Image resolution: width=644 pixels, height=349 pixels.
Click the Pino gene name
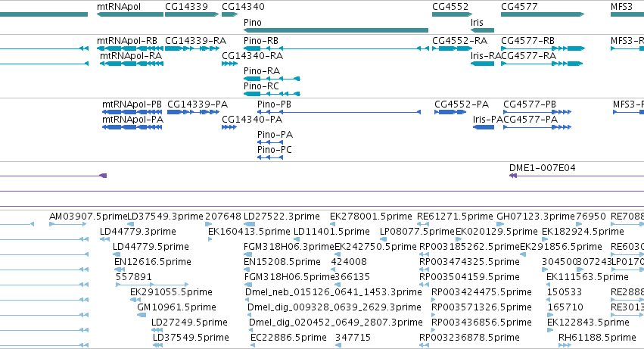click(253, 22)
